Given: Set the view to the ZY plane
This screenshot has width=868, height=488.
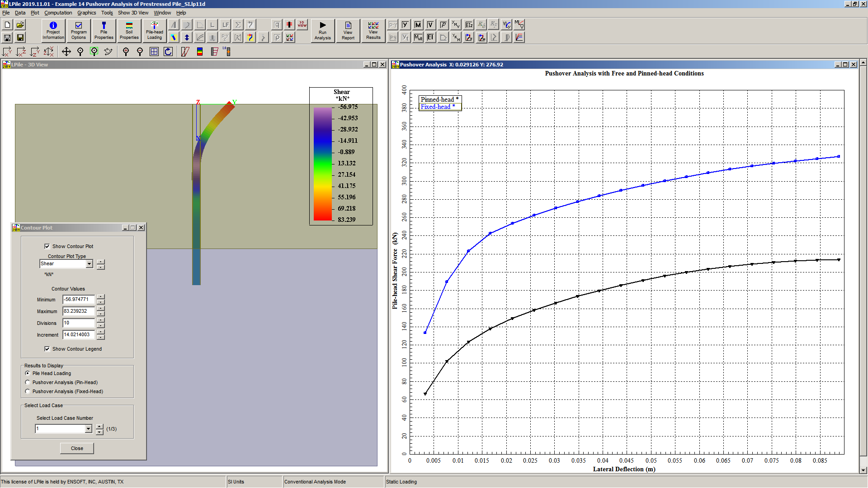Looking at the screenshot, I should coord(35,52).
